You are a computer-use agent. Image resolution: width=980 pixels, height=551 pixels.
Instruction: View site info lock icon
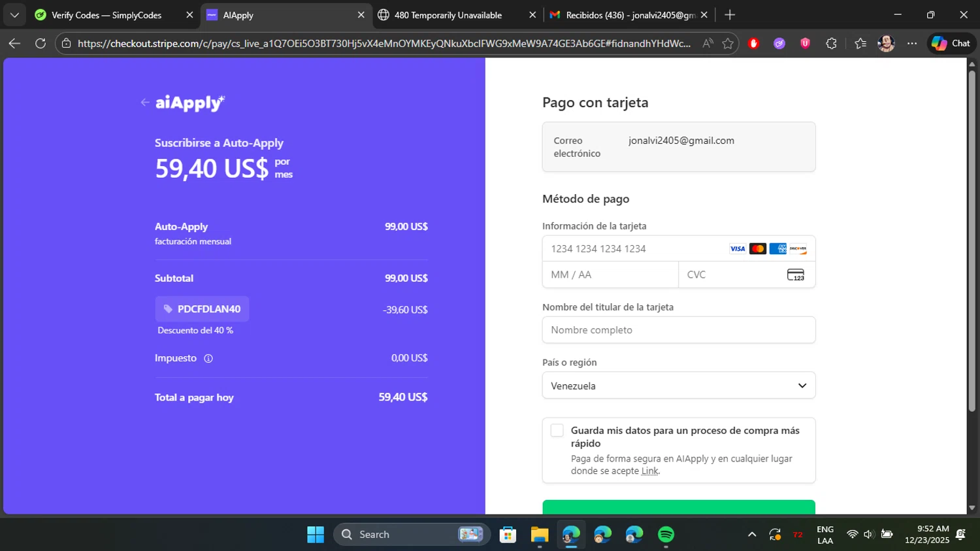coord(66,43)
